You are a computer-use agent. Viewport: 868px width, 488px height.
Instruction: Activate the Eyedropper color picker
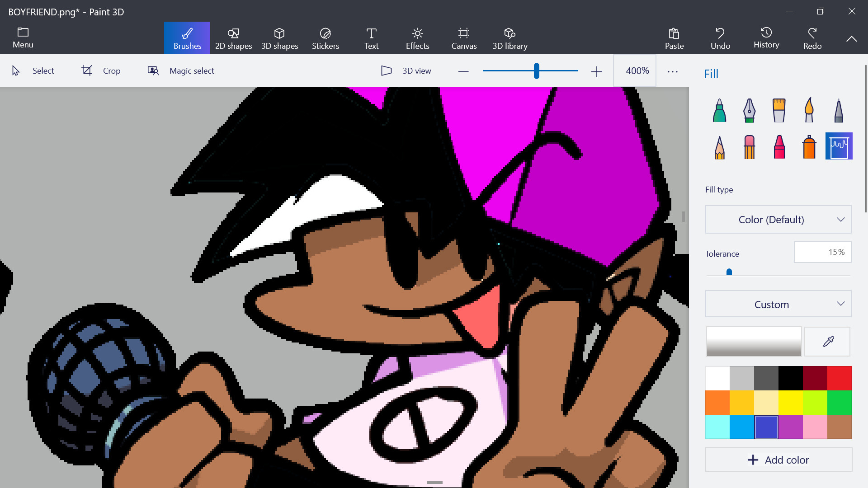[x=827, y=342]
